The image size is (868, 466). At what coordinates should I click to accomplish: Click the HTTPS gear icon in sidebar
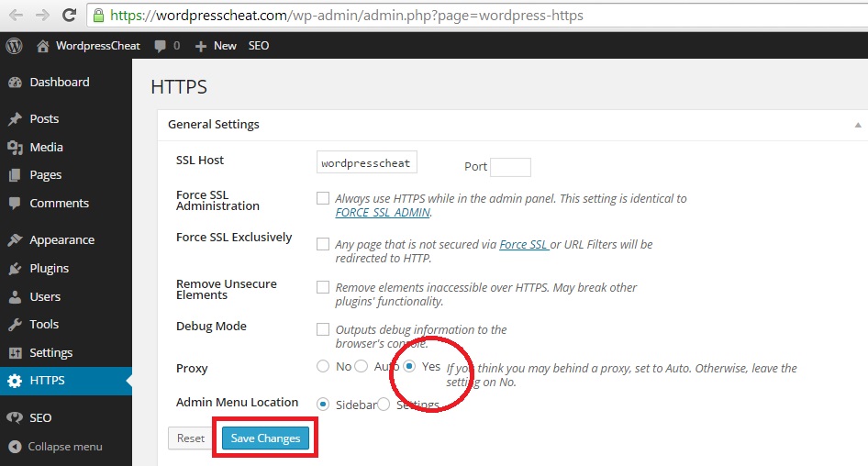coord(15,381)
